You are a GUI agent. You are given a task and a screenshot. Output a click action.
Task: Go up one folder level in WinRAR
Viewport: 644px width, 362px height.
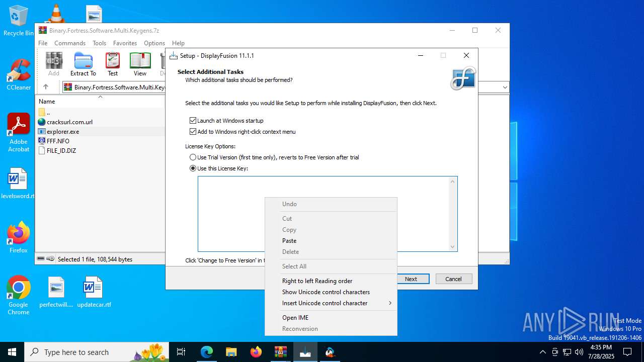[46, 87]
